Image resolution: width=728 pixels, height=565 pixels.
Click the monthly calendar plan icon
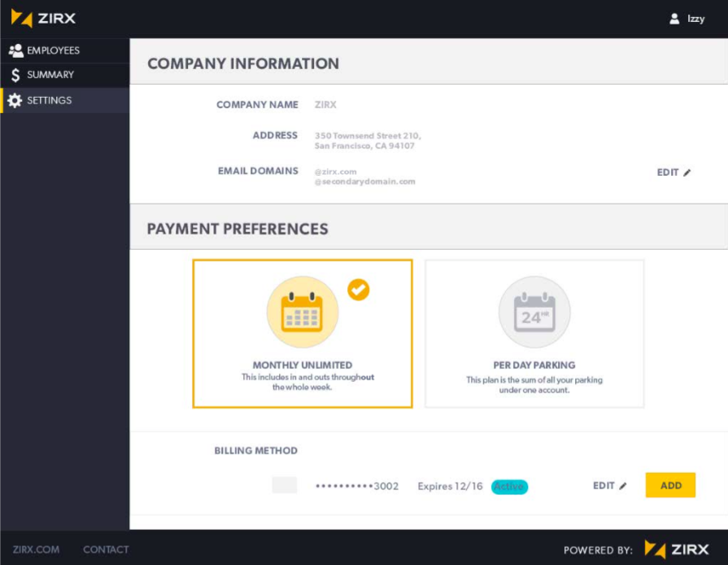(x=303, y=312)
